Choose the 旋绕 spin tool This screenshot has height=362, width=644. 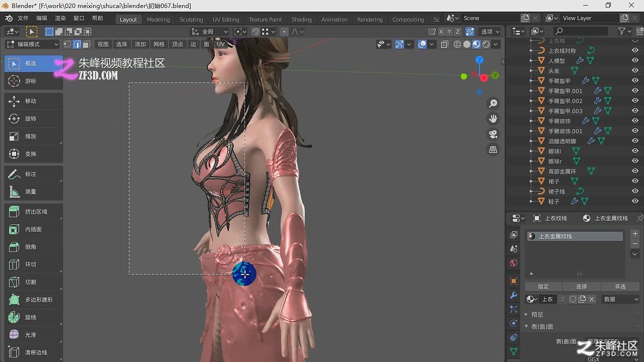tap(34, 317)
